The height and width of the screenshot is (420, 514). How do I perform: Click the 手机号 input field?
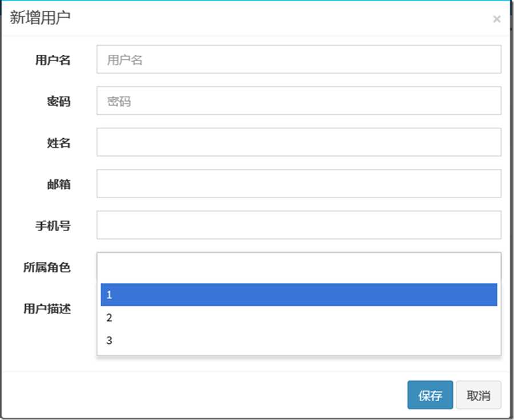[x=299, y=225]
